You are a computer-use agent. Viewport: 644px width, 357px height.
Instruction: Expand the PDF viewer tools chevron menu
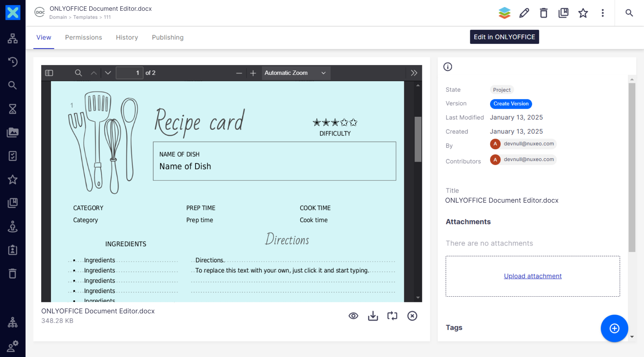point(414,73)
